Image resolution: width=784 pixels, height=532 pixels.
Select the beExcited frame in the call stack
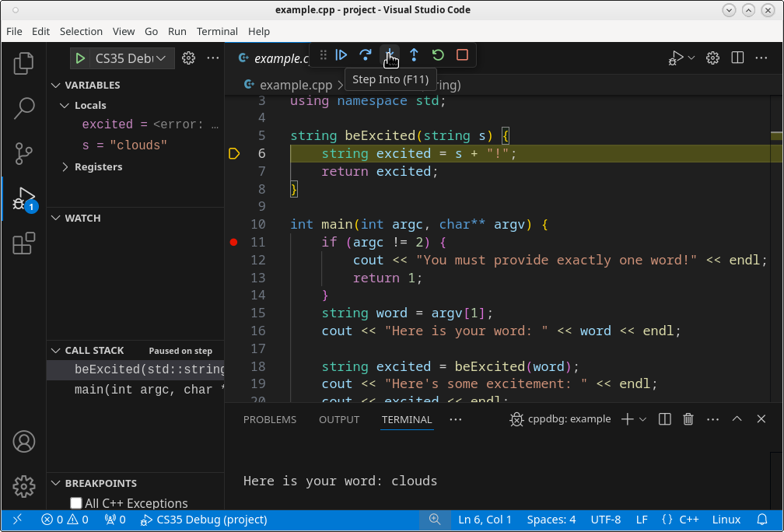[135, 369]
